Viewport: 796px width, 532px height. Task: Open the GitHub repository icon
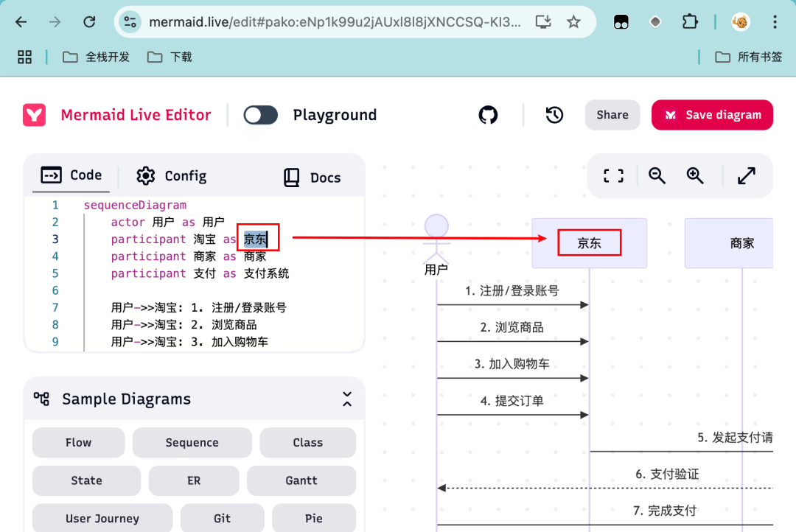point(489,115)
